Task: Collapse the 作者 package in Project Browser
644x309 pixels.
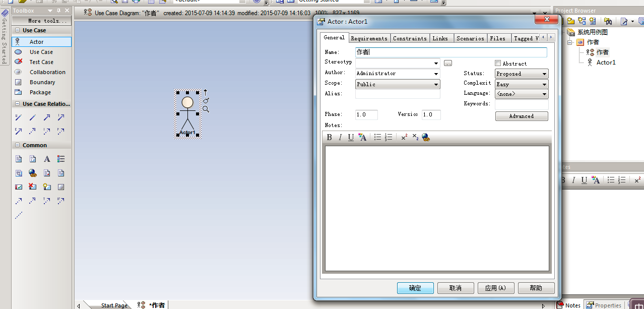Action: tap(570, 42)
